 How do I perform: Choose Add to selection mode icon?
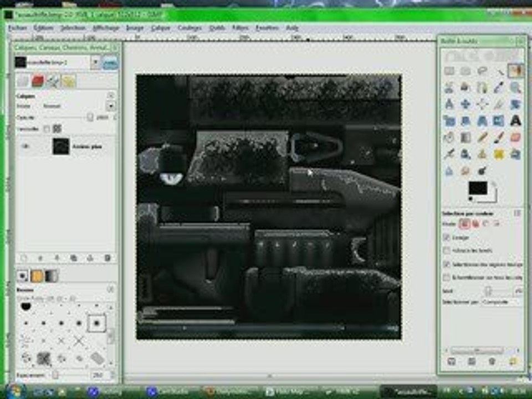pyautogui.click(x=475, y=223)
